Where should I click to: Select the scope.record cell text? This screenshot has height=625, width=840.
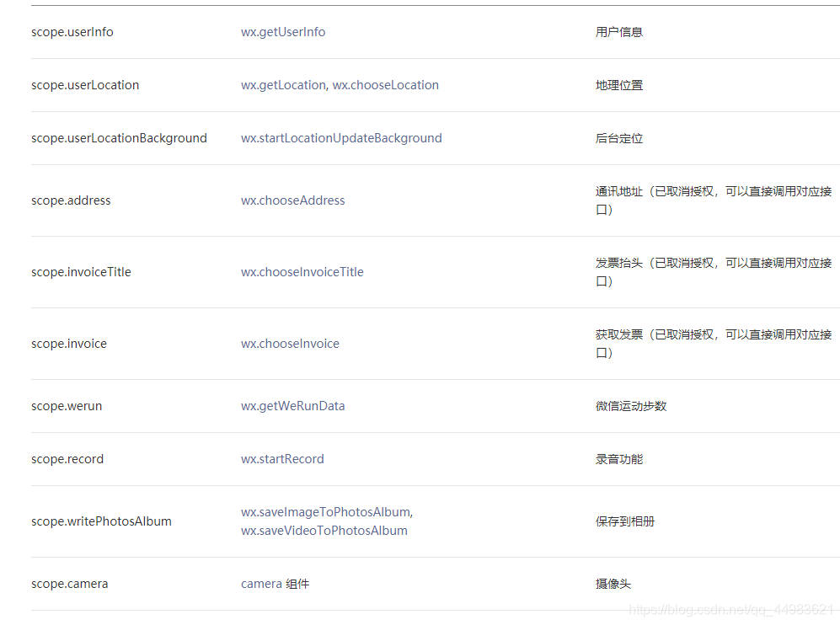pos(67,459)
